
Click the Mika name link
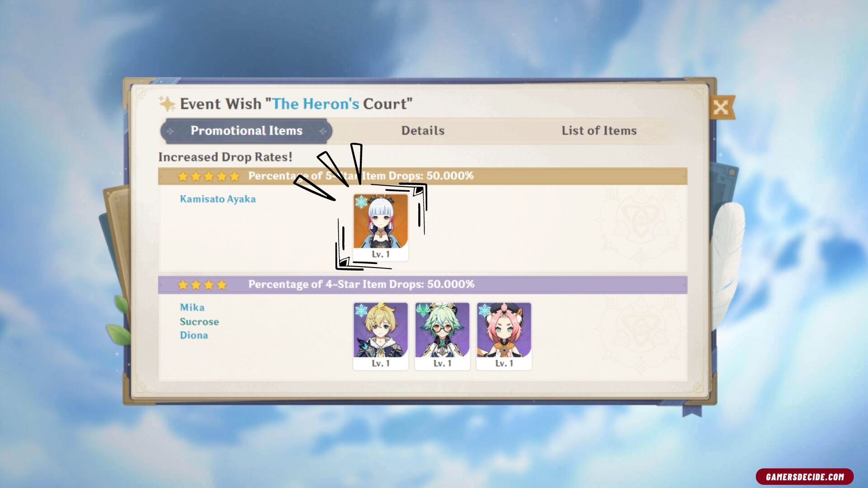coord(192,307)
